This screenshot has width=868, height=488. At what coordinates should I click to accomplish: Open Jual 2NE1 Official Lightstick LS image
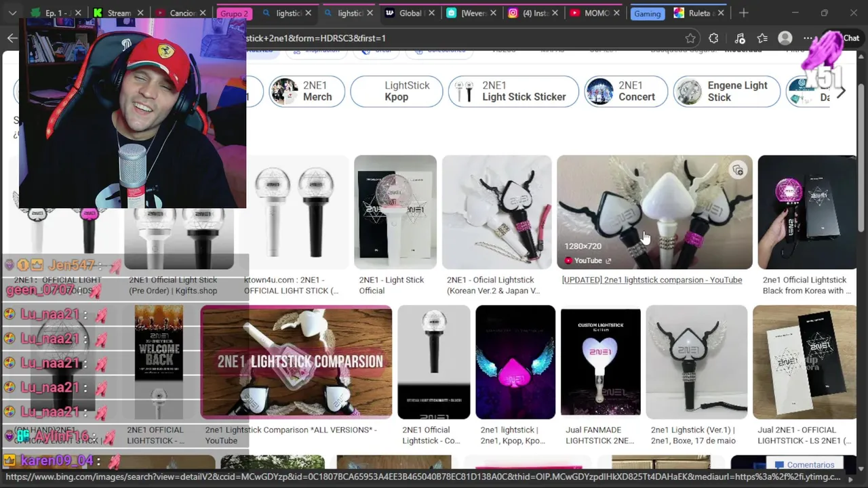(804, 362)
